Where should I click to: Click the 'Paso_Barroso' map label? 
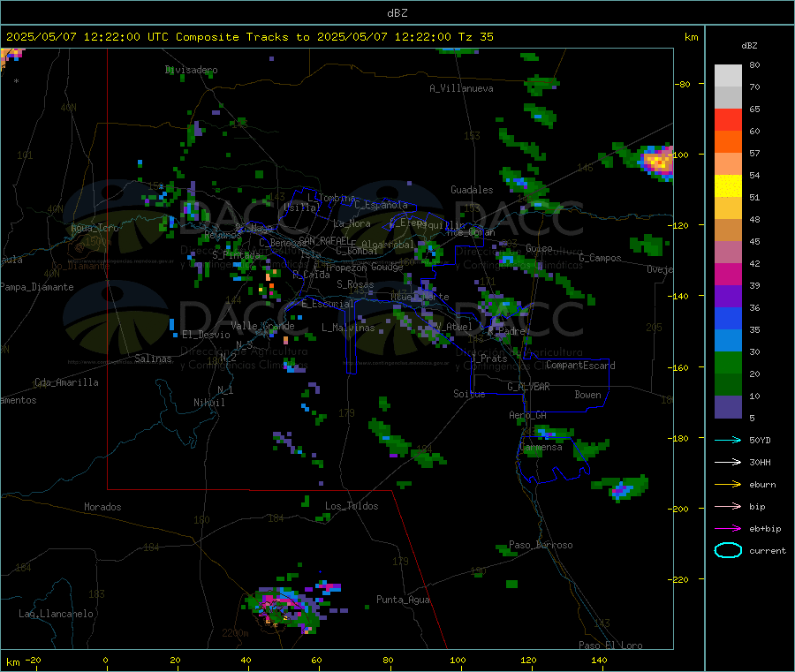coord(541,545)
